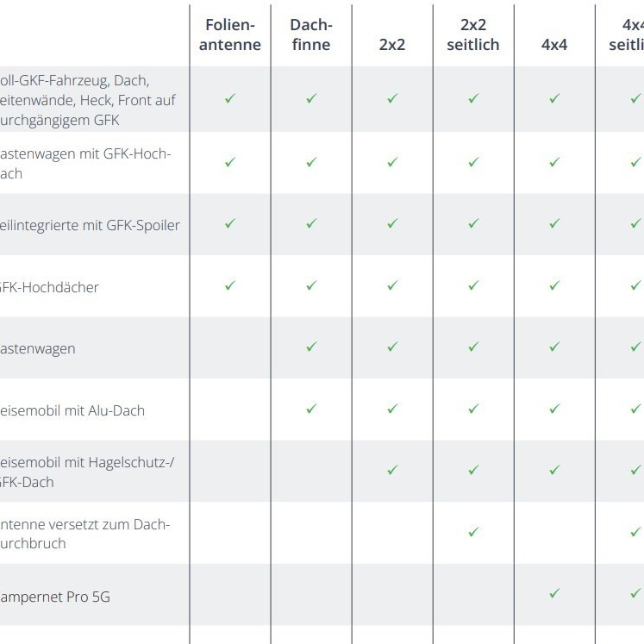The image size is (644, 644).
Task: Select the 2x2 seitlich column header
Action: pyautogui.click(x=473, y=35)
